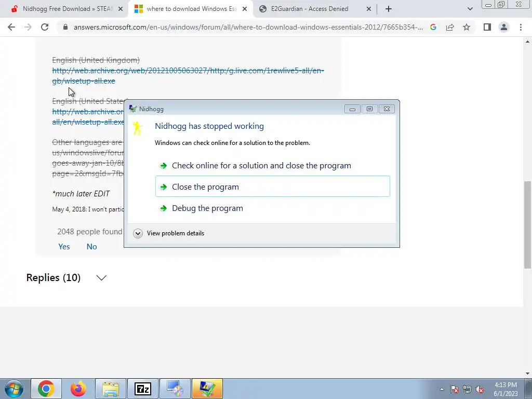Click the forward navigation arrow
Image resolution: width=532 pixels, height=399 pixels.
click(x=28, y=27)
